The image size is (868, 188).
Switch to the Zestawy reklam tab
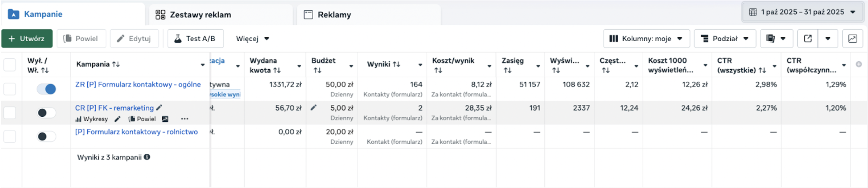200,15
